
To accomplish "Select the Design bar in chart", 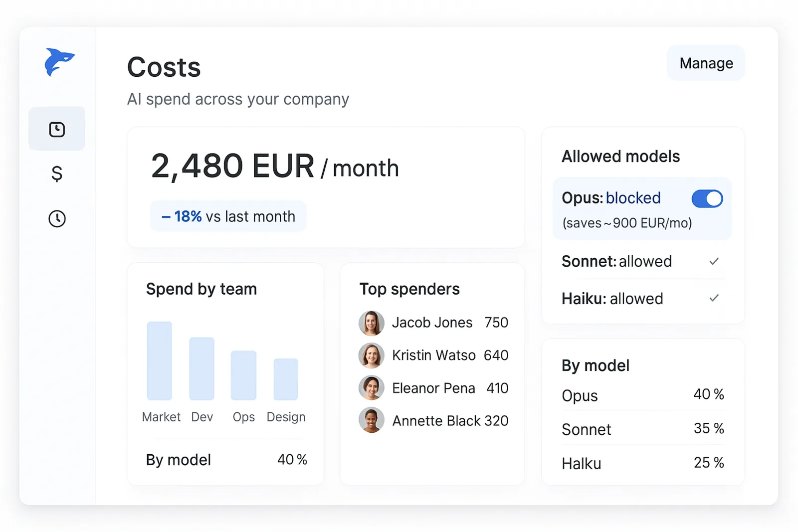I will 286,379.
